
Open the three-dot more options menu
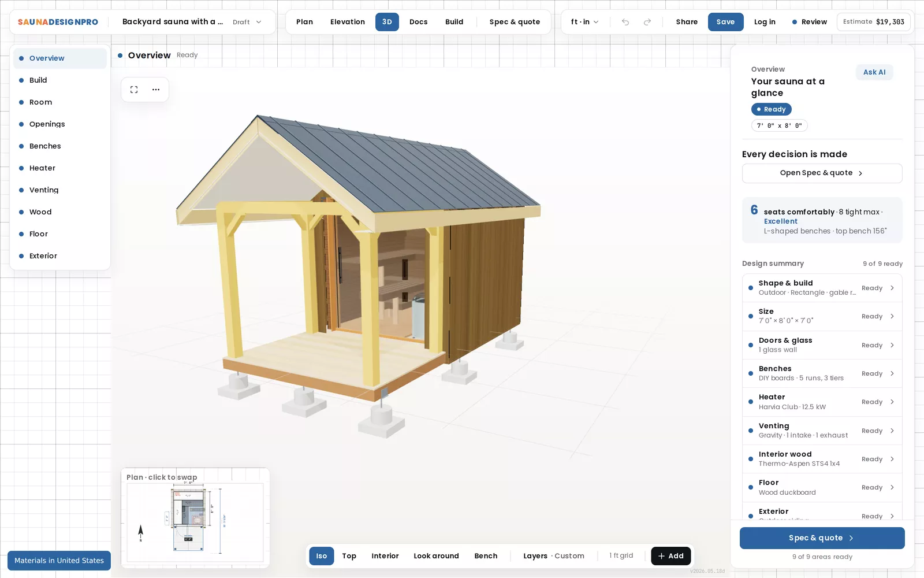(x=156, y=90)
